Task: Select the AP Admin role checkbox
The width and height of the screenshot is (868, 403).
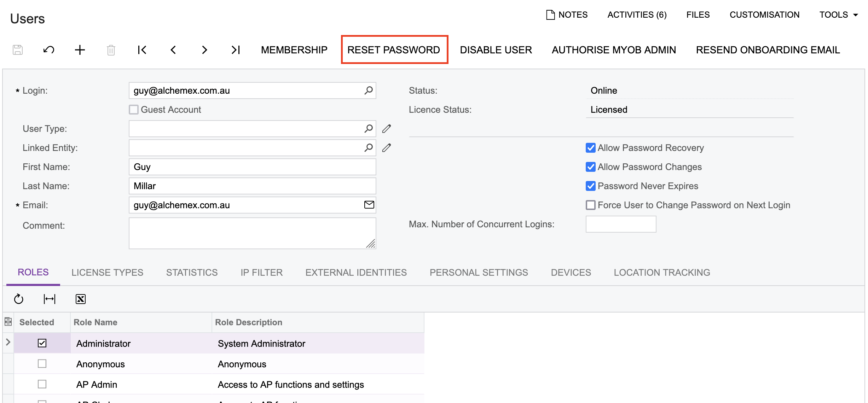Action: coord(42,384)
